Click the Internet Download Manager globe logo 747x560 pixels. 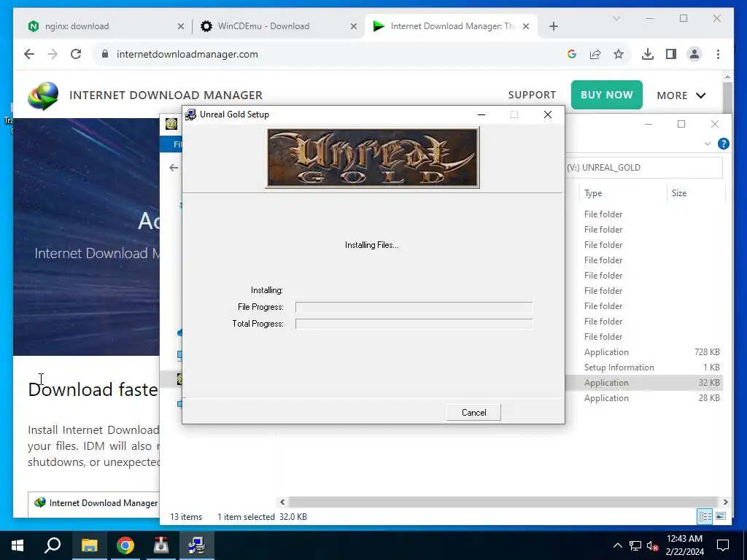(x=43, y=96)
